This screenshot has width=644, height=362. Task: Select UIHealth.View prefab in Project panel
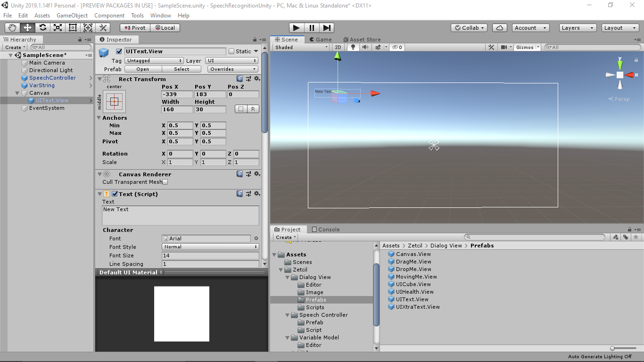415,292
